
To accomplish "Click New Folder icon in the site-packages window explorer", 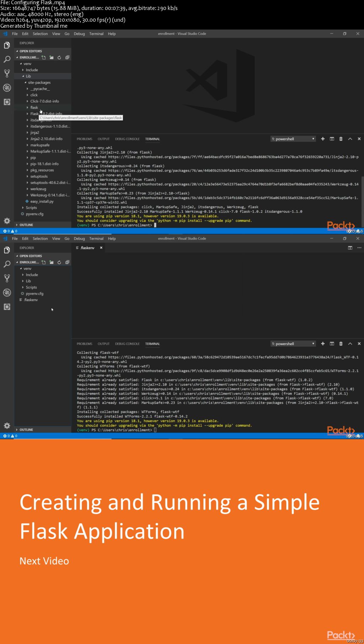I will (x=52, y=57).
